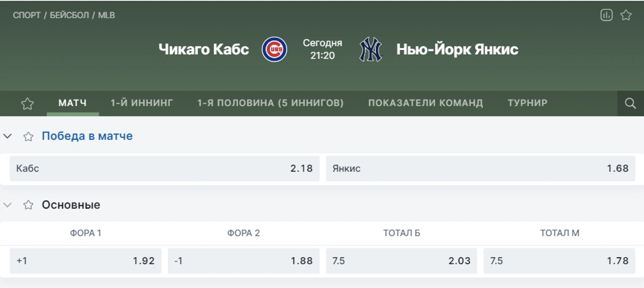This screenshot has width=644, height=288.
Task: Favorite the Основные market section
Action: pos(28,205)
